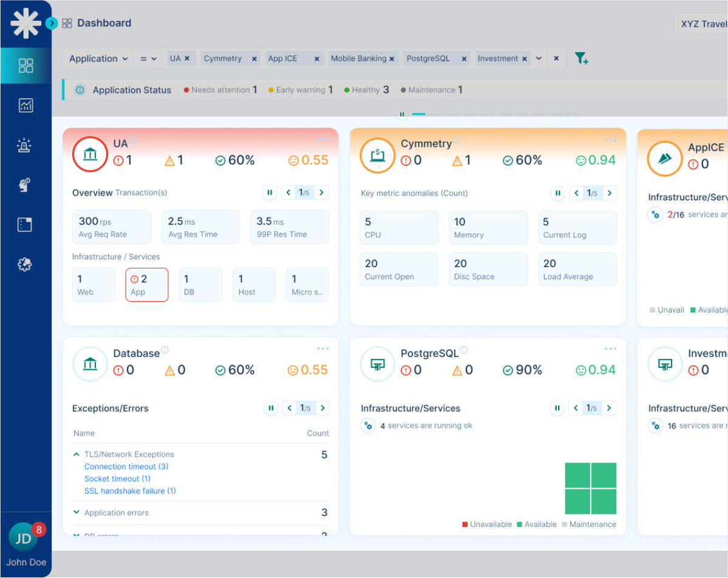The width and height of the screenshot is (728, 578).
Task: Collapse the TLS/Network Exceptions group
Action: [x=77, y=454]
